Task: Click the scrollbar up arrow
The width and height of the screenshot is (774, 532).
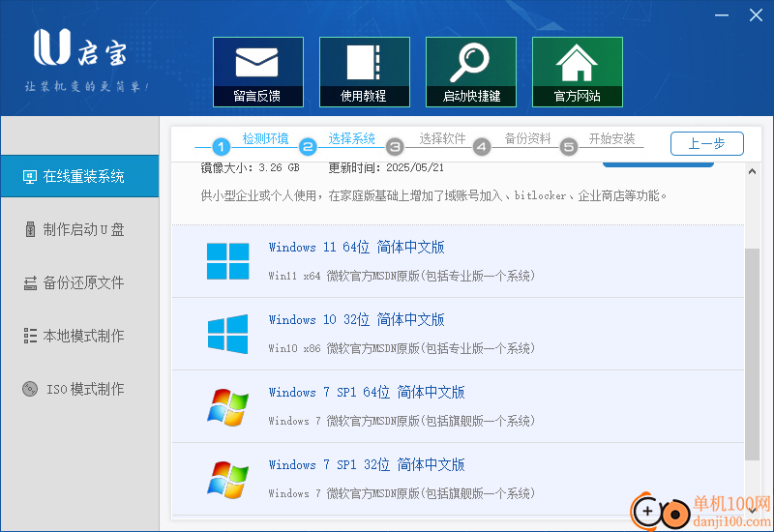Action: 752,172
